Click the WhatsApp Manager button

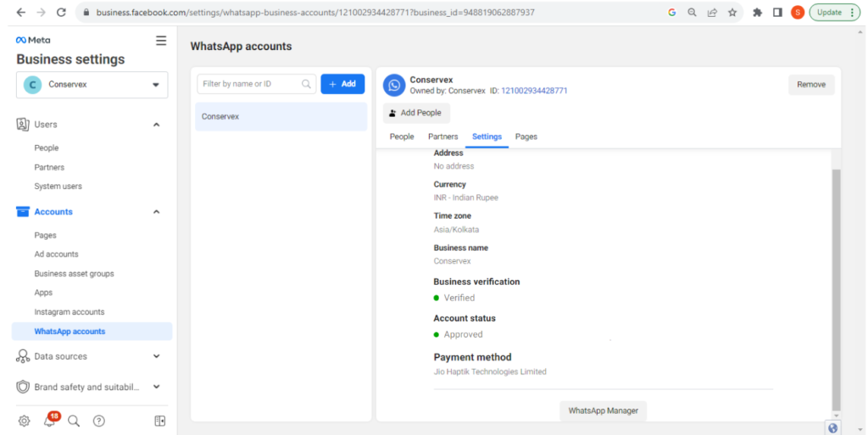click(604, 410)
